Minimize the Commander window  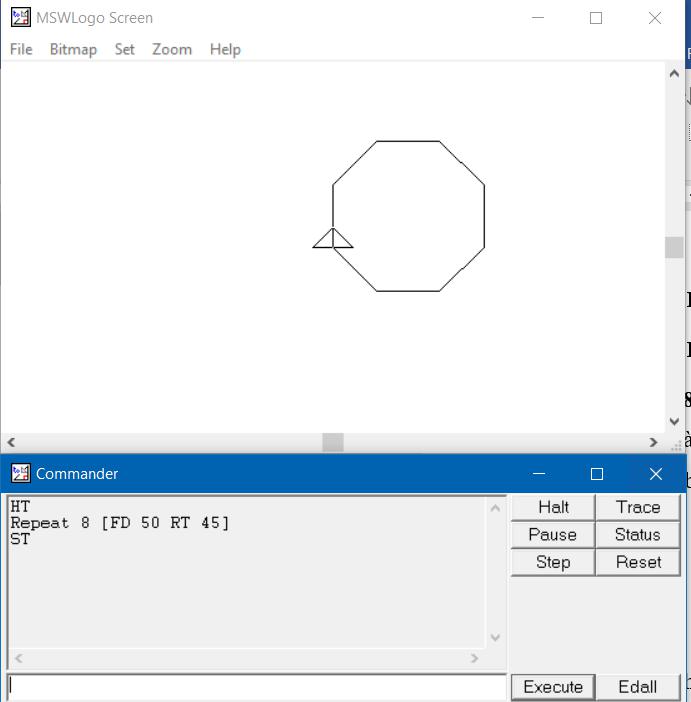tap(539, 474)
